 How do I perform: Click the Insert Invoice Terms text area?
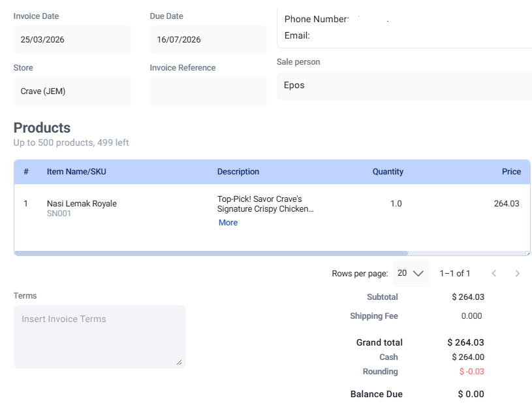tap(99, 336)
